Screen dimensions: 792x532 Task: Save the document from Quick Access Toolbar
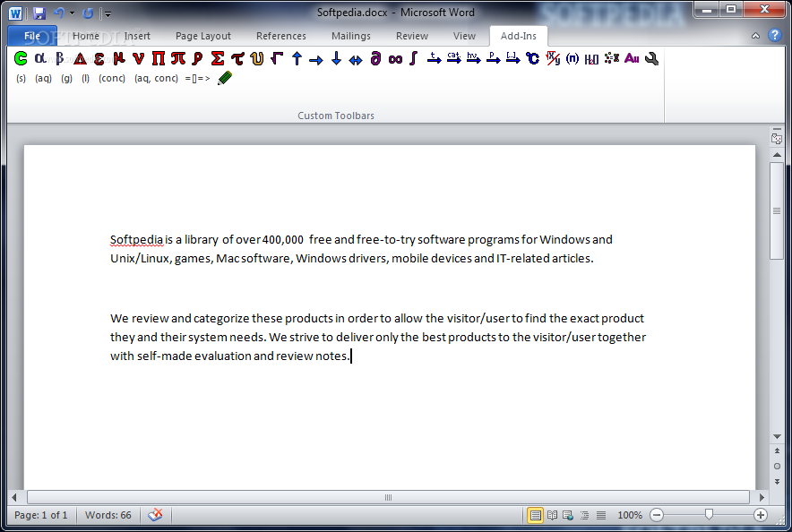pos(39,13)
